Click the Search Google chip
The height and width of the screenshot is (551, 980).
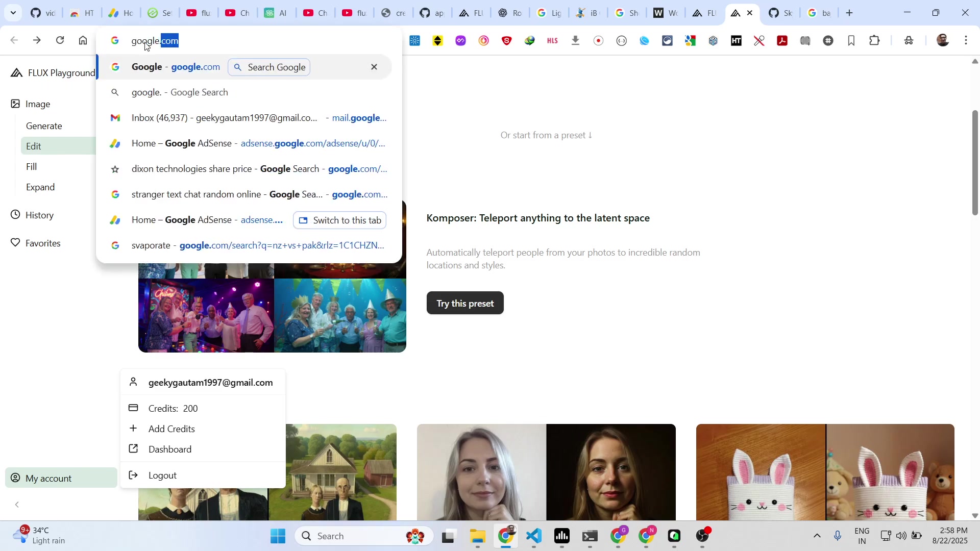pyautogui.click(x=269, y=67)
